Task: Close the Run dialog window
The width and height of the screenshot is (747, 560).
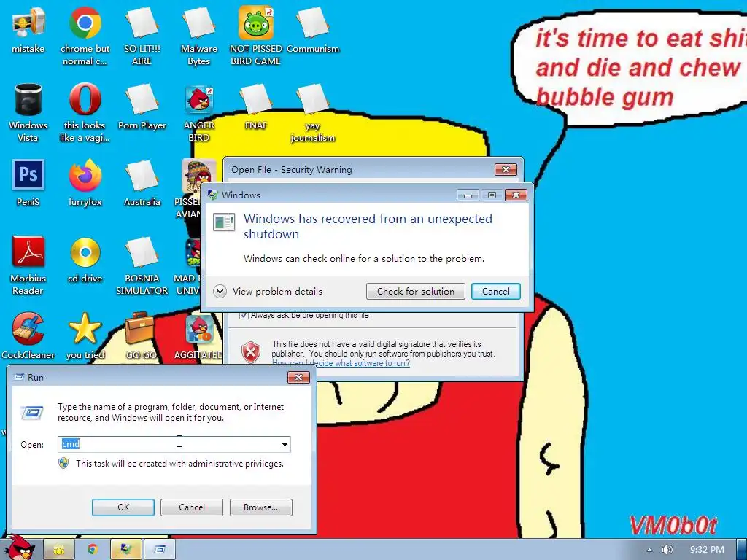Action: coord(298,377)
